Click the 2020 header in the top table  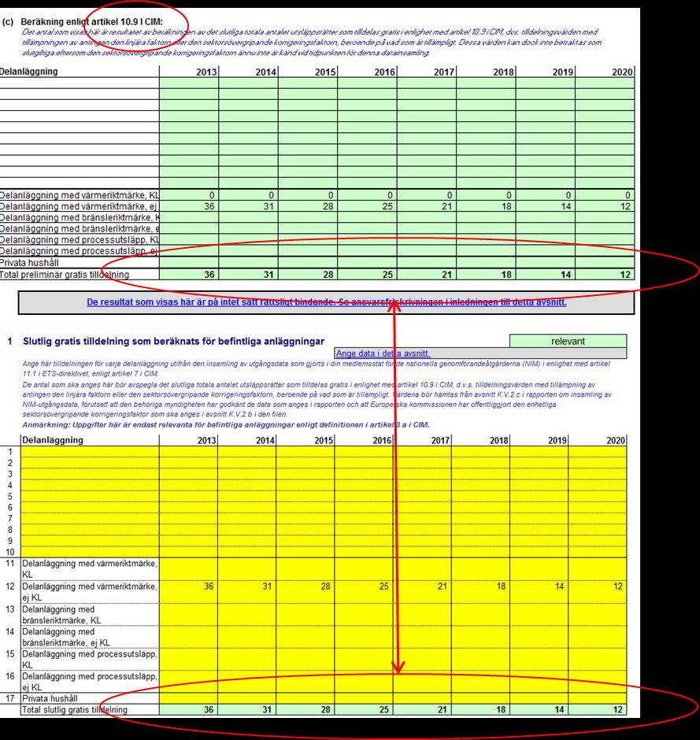pyautogui.click(x=622, y=72)
